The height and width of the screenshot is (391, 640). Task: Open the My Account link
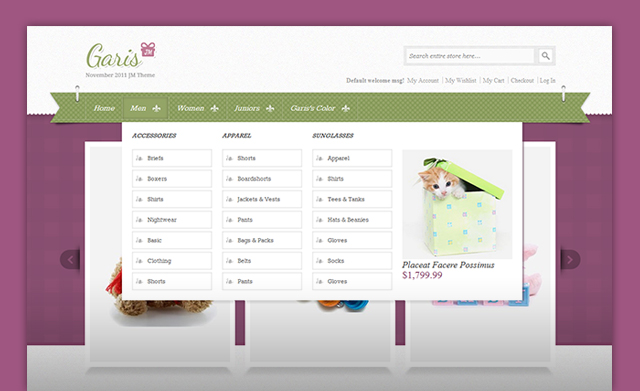[x=423, y=80]
